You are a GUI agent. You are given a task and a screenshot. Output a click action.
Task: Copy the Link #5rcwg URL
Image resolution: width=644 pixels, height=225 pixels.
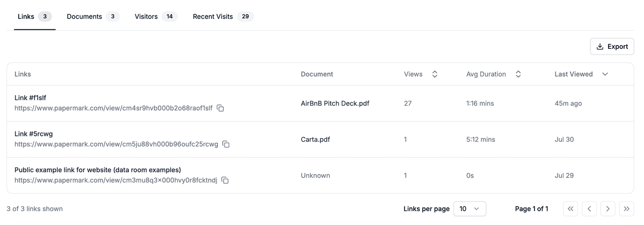coord(226,144)
